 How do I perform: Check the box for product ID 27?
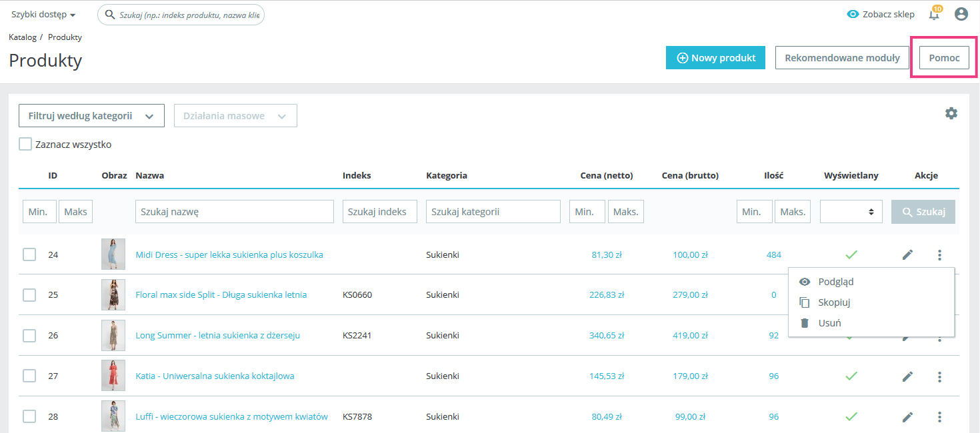(29, 376)
